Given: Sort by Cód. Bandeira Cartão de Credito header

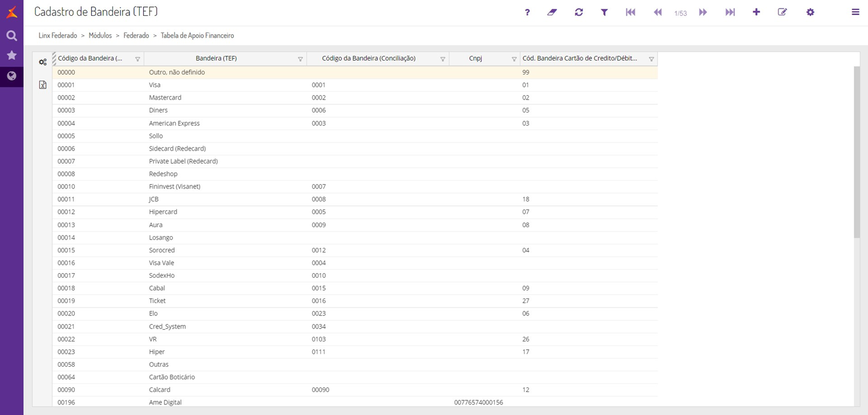Looking at the screenshot, I should tap(580, 58).
